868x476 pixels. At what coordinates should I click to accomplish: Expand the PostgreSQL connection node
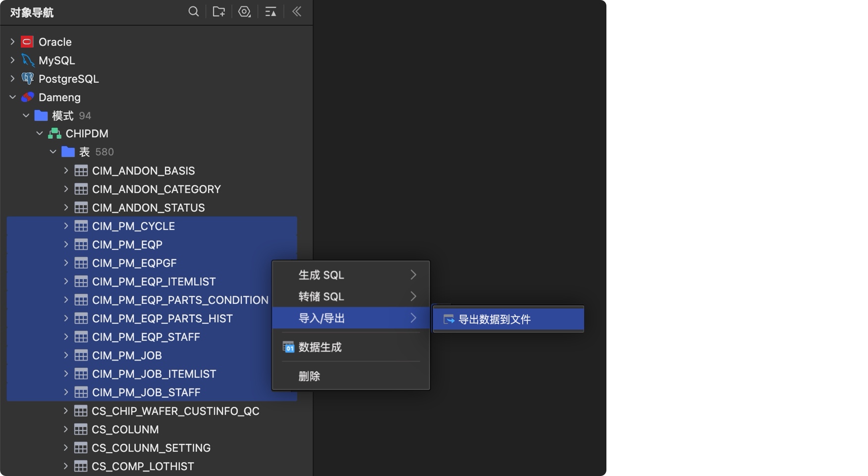point(12,78)
